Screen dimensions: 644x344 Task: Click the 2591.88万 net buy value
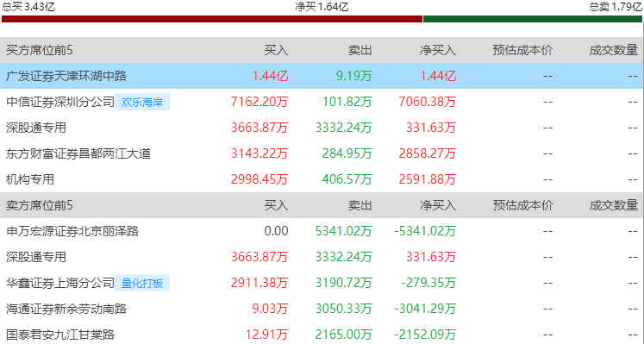427,179
